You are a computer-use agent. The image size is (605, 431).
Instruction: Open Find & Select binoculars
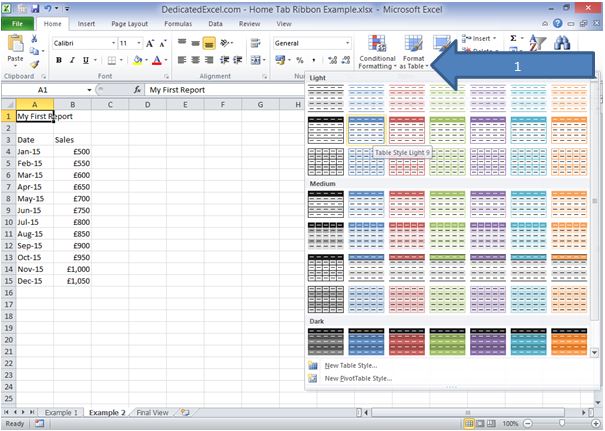(x=562, y=42)
